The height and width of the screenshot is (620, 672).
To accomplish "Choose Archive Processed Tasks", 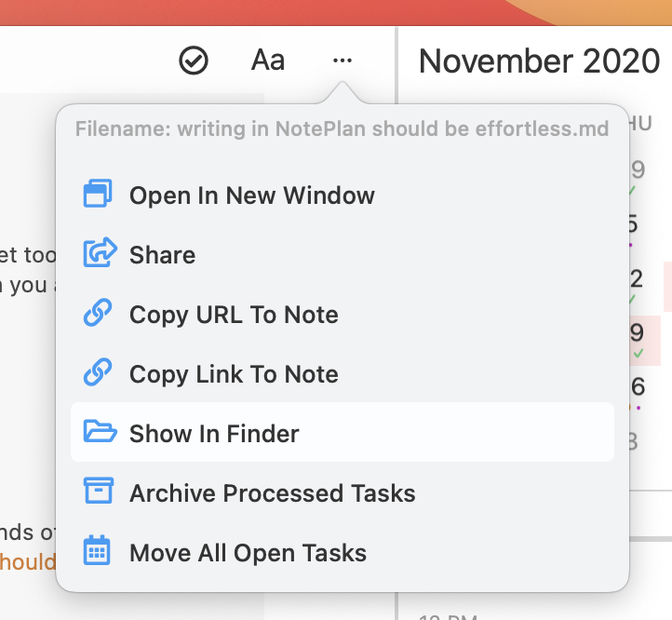I will pyautogui.click(x=342, y=493).
